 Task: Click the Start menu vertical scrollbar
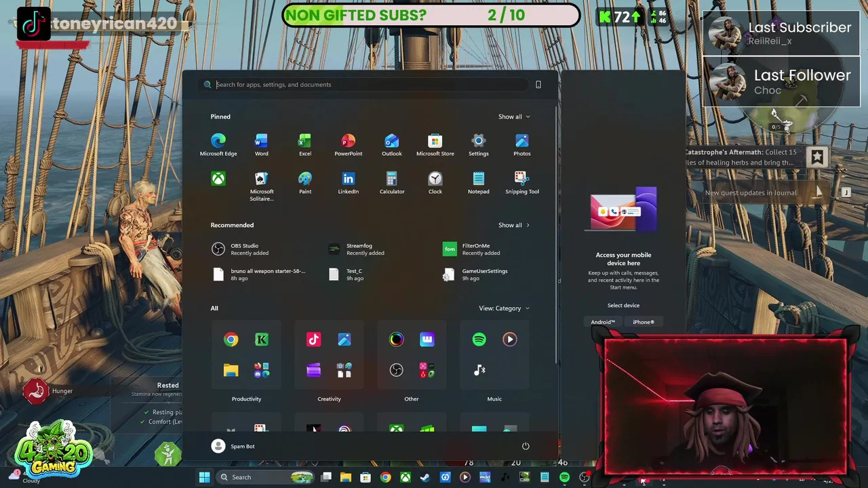coord(557,234)
